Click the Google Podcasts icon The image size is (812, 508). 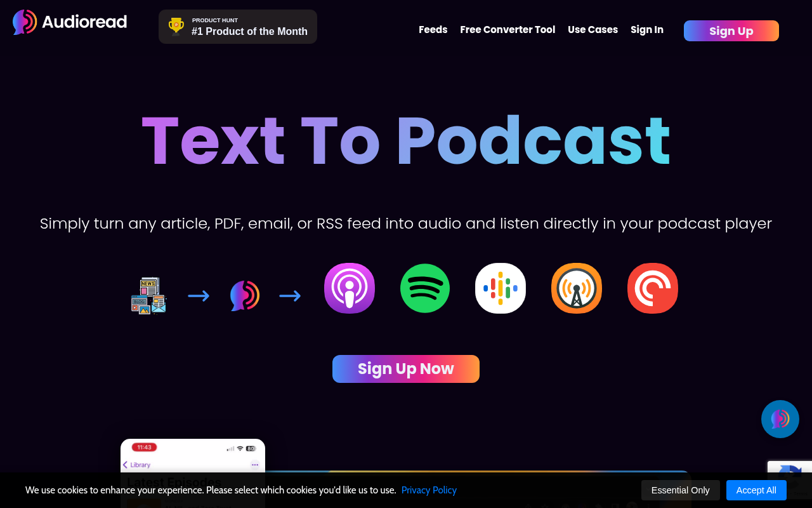click(x=501, y=288)
